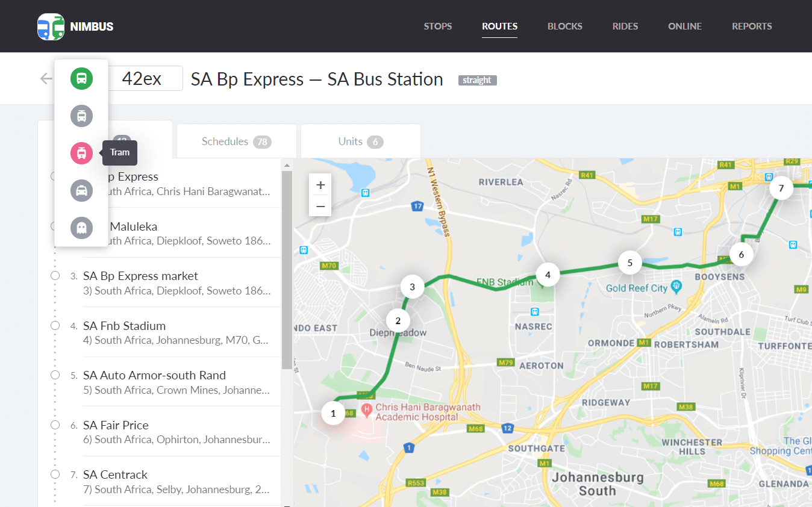
Task: Switch to the Units tab
Action: click(x=360, y=142)
